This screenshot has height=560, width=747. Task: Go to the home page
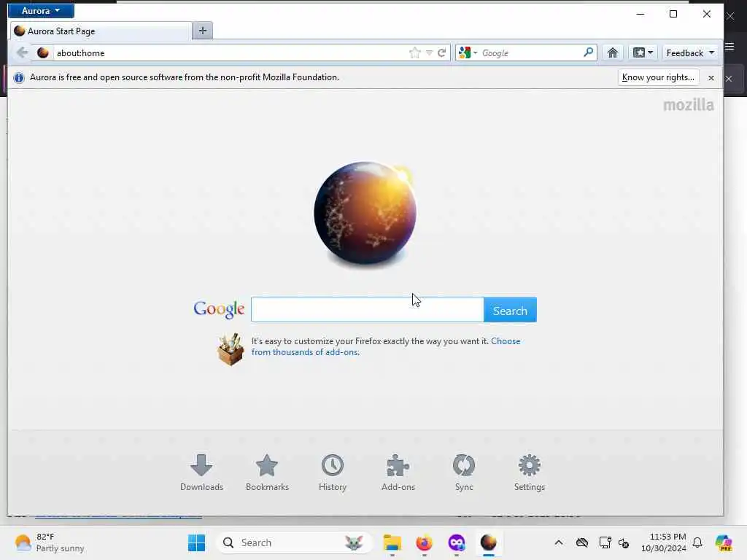(x=613, y=52)
